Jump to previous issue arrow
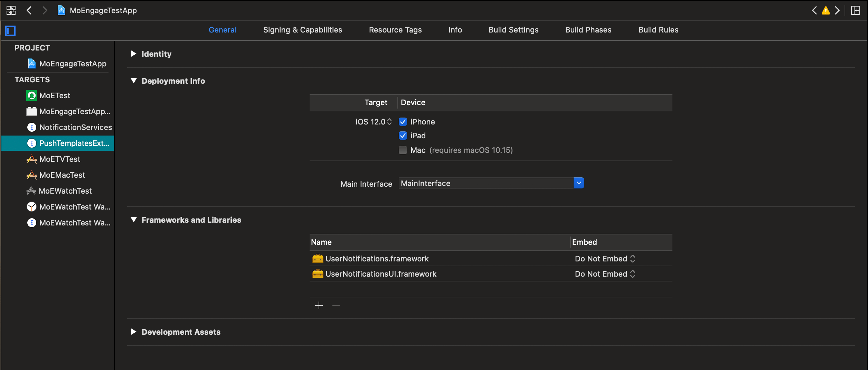This screenshot has height=370, width=868. coord(814,10)
